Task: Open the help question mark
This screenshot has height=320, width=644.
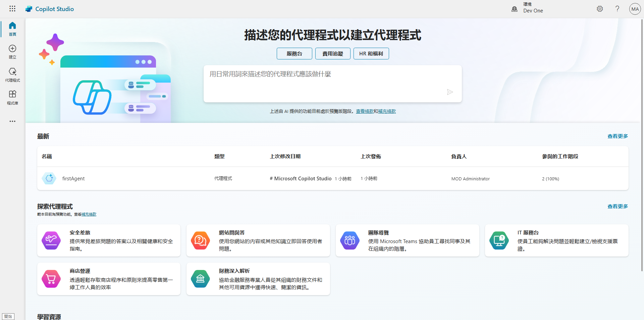Action: tap(617, 9)
